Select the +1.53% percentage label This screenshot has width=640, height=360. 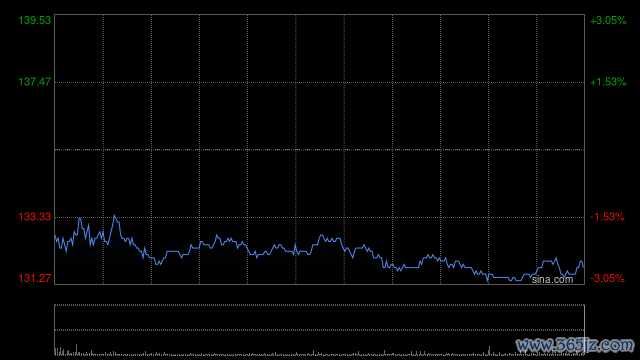point(608,82)
